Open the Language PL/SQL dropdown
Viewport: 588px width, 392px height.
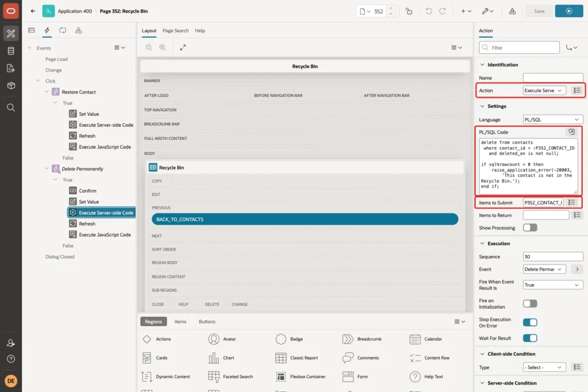(x=553, y=119)
